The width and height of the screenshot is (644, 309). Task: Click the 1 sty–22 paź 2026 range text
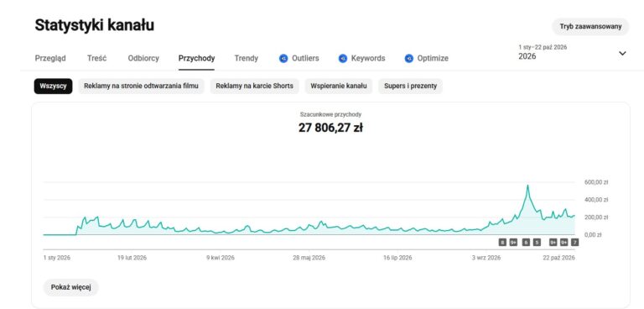click(543, 47)
